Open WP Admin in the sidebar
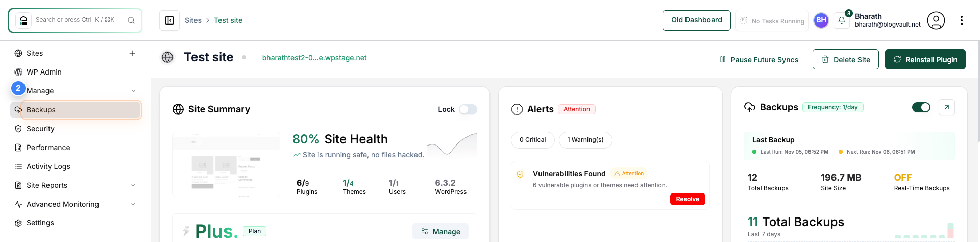 coord(44,72)
